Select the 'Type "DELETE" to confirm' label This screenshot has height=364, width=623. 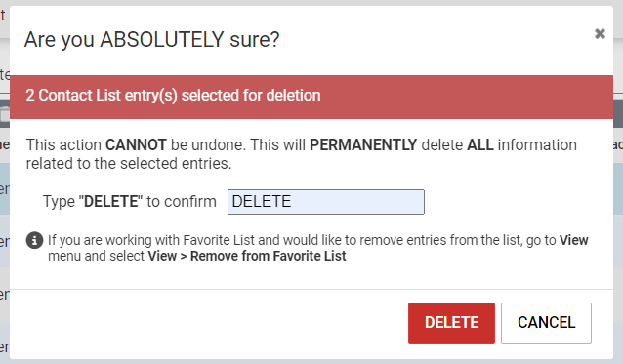130,202
